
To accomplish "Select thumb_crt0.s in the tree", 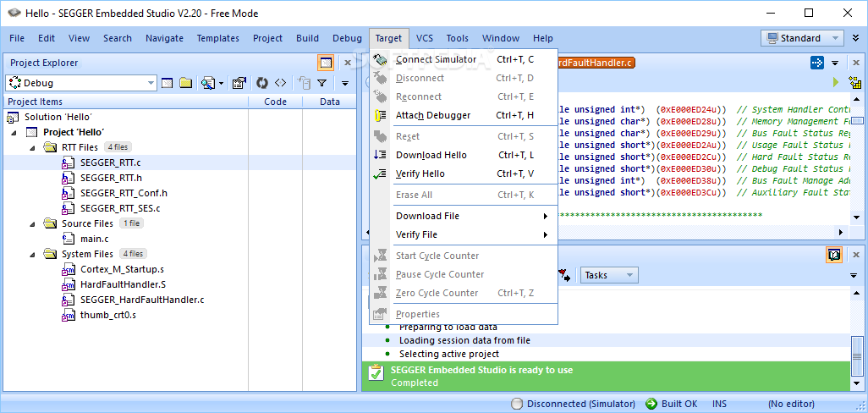I will pos(108,316).
